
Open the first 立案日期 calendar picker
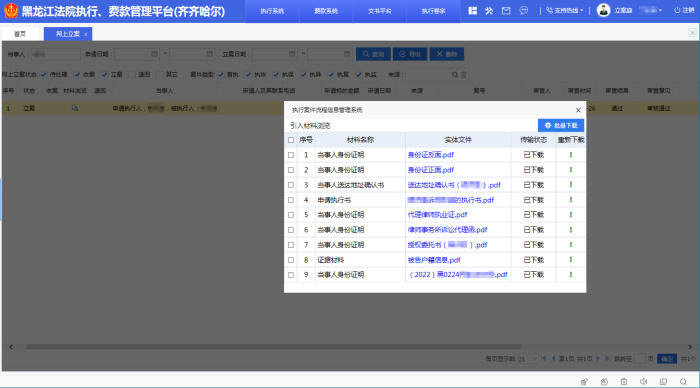(x=292, y=54)
